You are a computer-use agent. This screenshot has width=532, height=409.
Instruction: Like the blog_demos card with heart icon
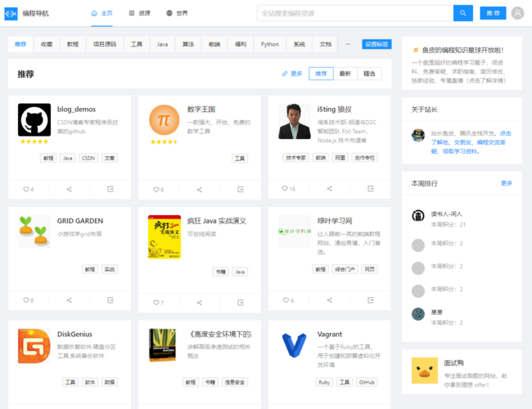point(28,189)
